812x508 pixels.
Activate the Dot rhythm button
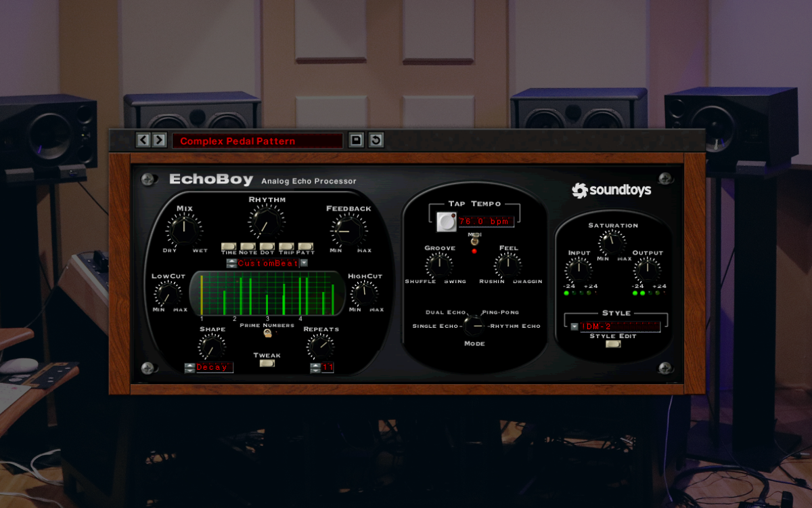[267, 245]
